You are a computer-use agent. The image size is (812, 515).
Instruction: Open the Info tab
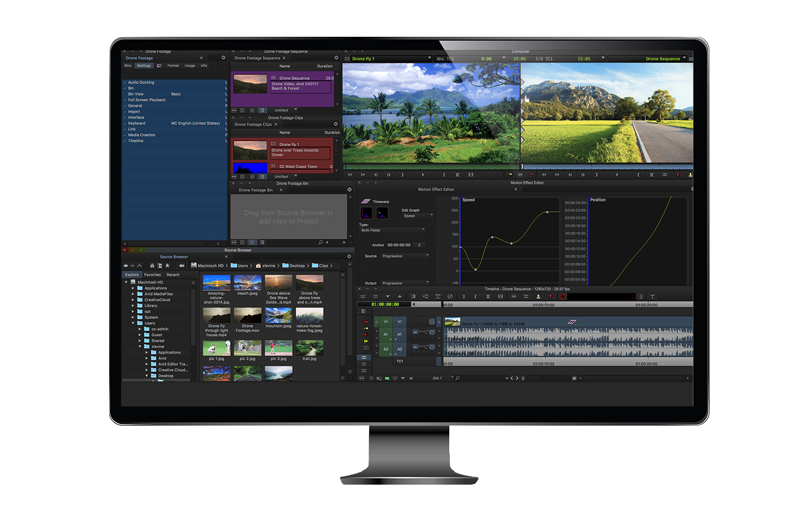[204, 65]
